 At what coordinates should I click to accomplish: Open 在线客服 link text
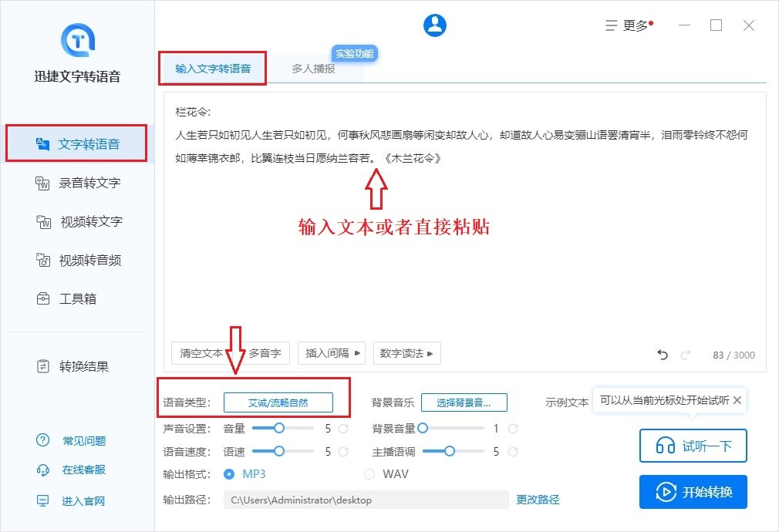click(x=84, y=470)
